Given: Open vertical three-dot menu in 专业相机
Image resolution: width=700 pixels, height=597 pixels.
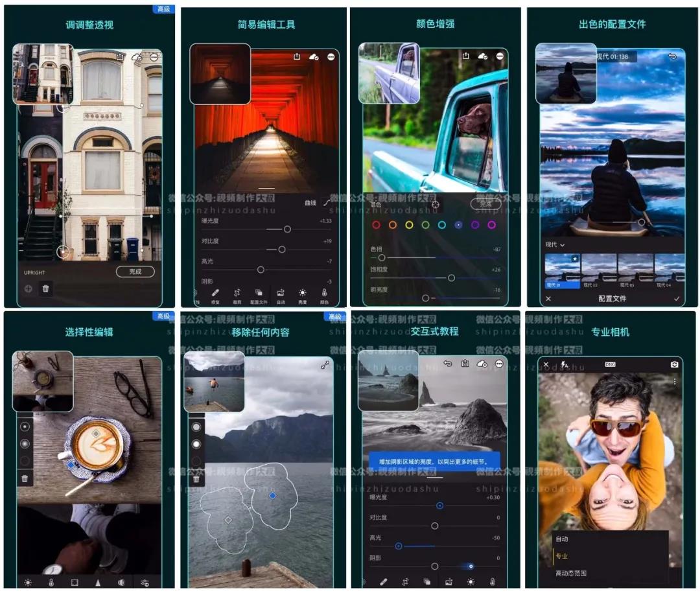Looking at the screenshot, I should click(x=675, y=382).
